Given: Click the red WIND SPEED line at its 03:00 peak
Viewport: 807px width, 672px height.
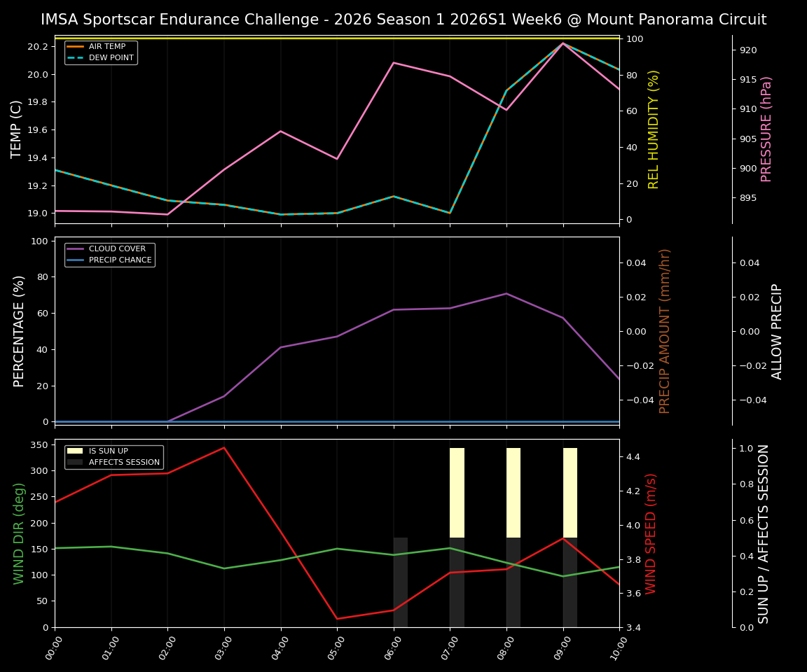Looking at the screenshot, I should pos(223,448).
